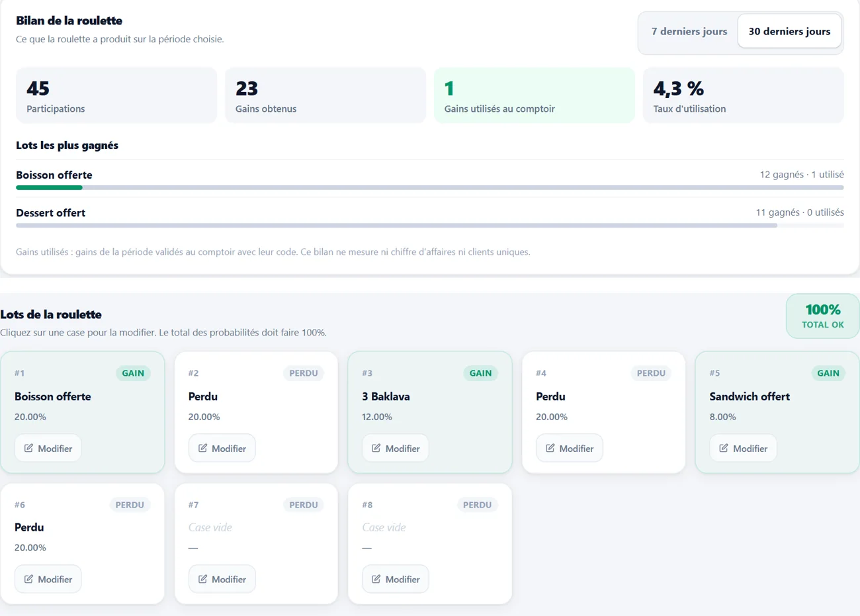The image size is (860, 616).
Task: Click the "12.00%" probability value
Action: [x=377, y=418]
